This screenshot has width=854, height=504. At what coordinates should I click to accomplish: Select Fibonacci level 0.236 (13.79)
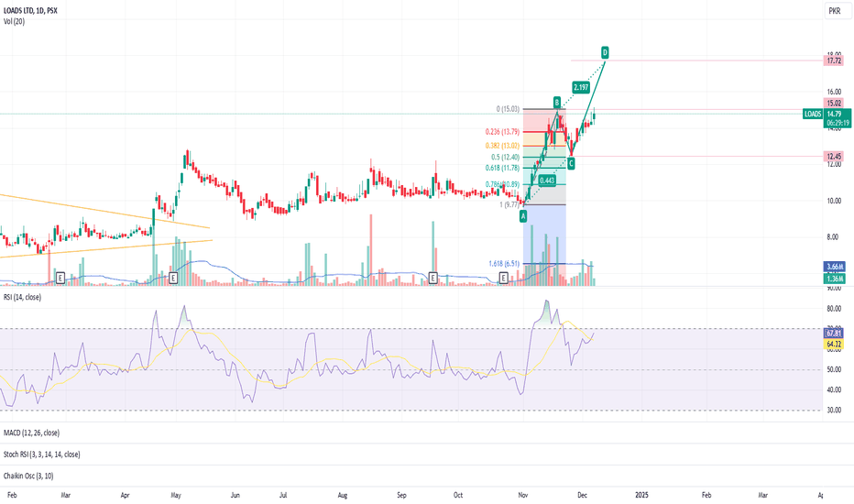[x=502, y=132]
